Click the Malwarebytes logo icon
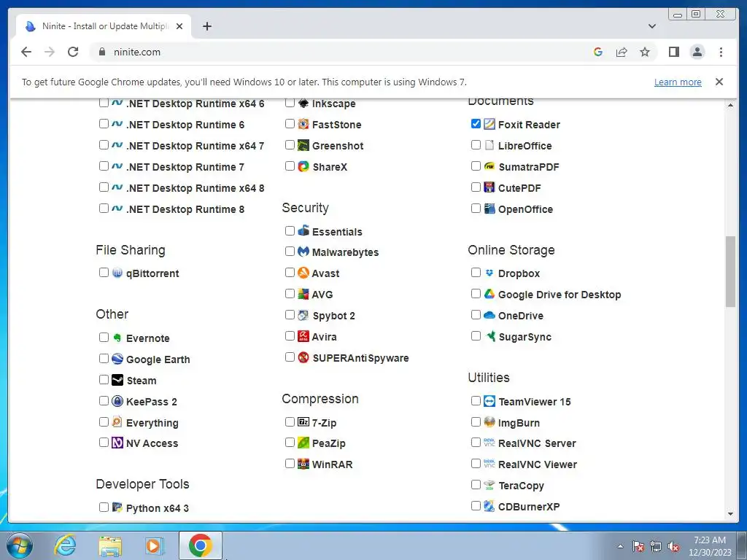Screen dimensions: 747x560 [303, 252]
